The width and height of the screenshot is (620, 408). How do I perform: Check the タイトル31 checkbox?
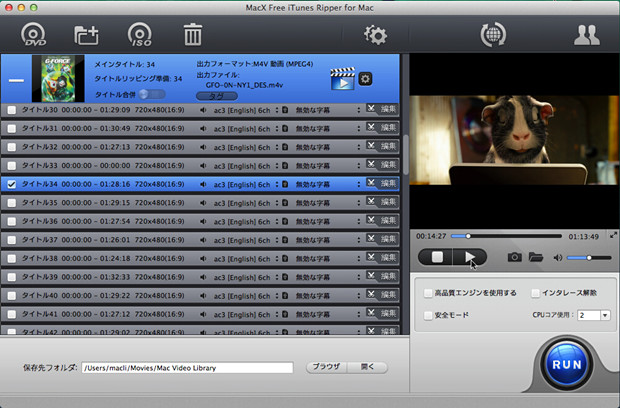click(12, 128)
